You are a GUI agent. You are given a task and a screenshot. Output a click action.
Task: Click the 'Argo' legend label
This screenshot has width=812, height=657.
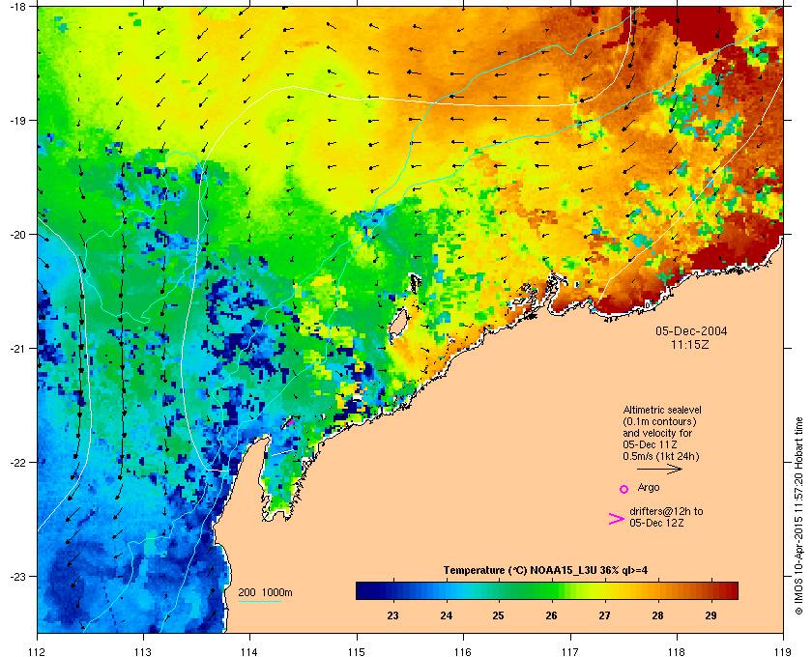(x=649, y=487)
